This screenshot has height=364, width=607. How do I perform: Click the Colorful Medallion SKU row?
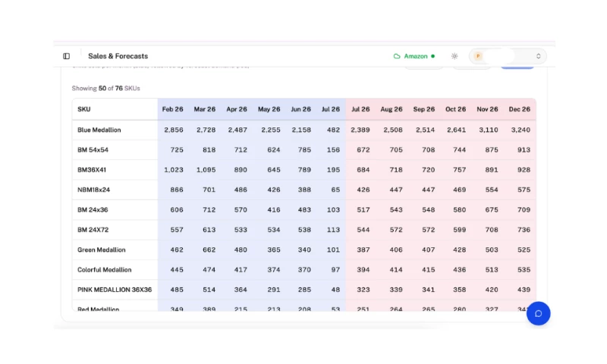[304, 270]
